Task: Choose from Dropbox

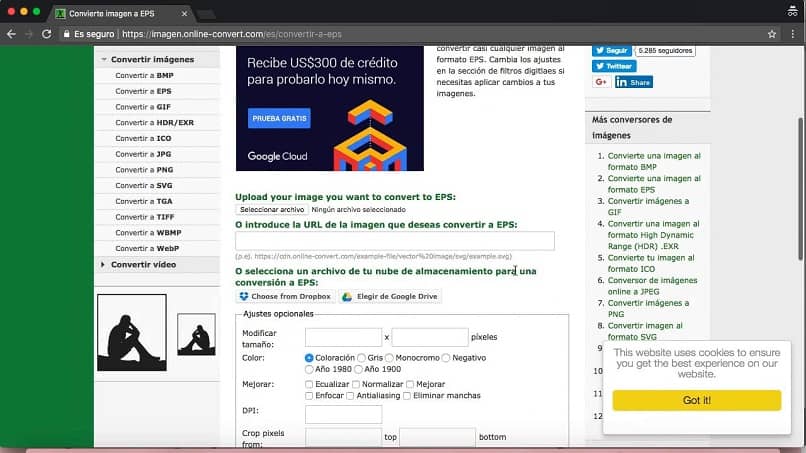Action: coord(285,297)
